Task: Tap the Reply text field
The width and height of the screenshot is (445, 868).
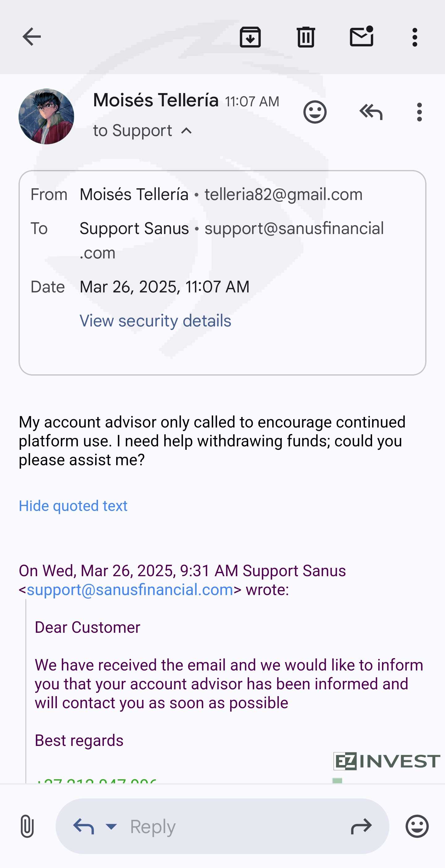Action: click(229, 826)
